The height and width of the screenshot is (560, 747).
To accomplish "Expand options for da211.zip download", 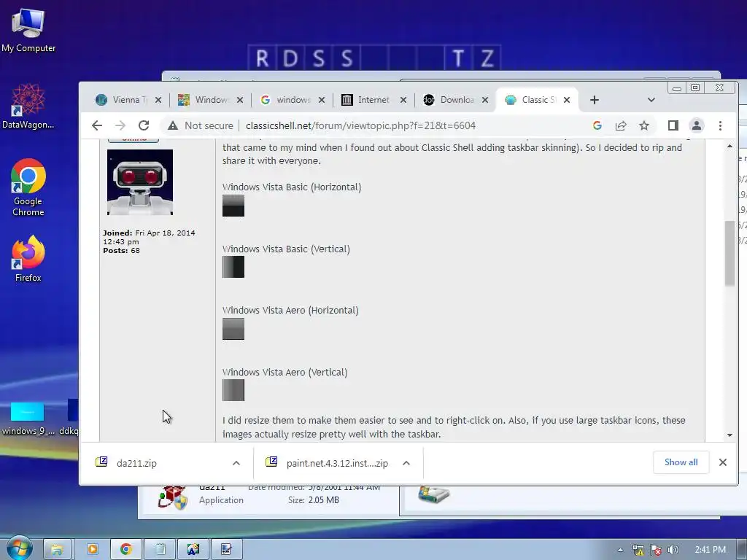I will 236,463.
